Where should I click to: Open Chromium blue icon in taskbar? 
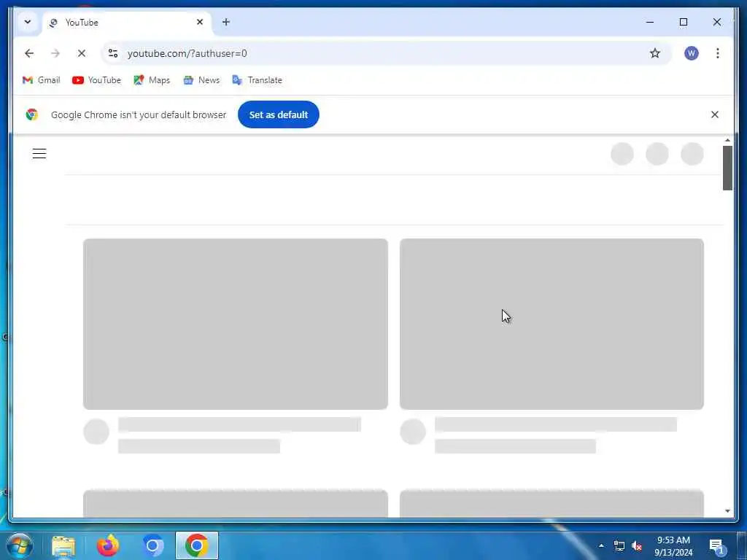(152, 545)
